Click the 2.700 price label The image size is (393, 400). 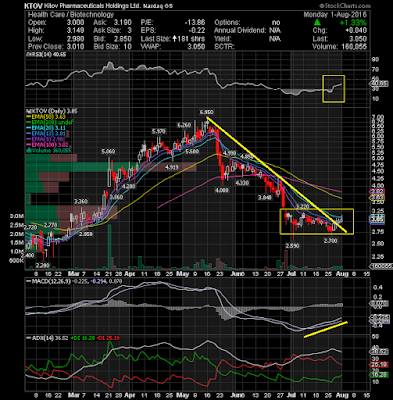(331, 241)
